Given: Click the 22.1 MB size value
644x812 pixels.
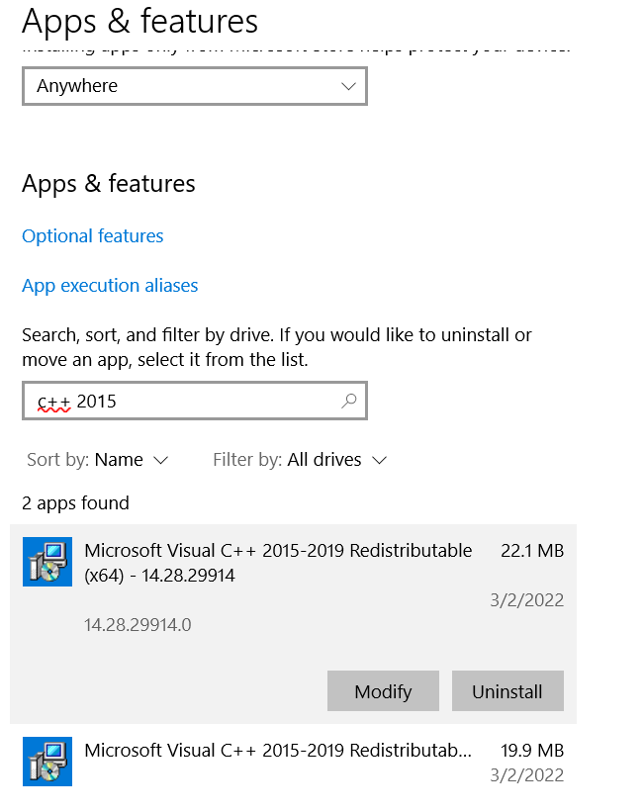Looking at the screenshot, I should click(x=532, y=551).
